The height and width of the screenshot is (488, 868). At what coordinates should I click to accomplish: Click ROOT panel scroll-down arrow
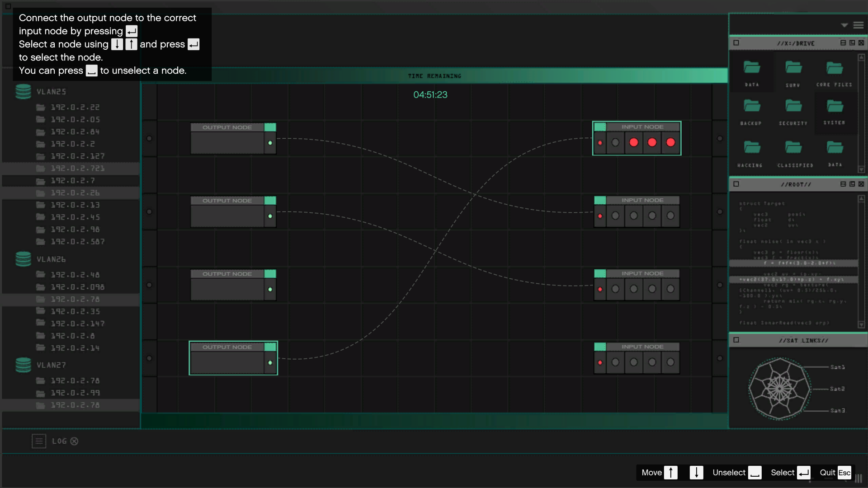point(861,324)
